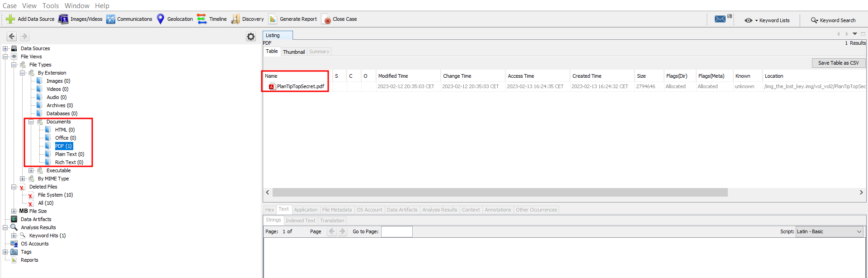Click the envelope notifications icon

(720, 19)
